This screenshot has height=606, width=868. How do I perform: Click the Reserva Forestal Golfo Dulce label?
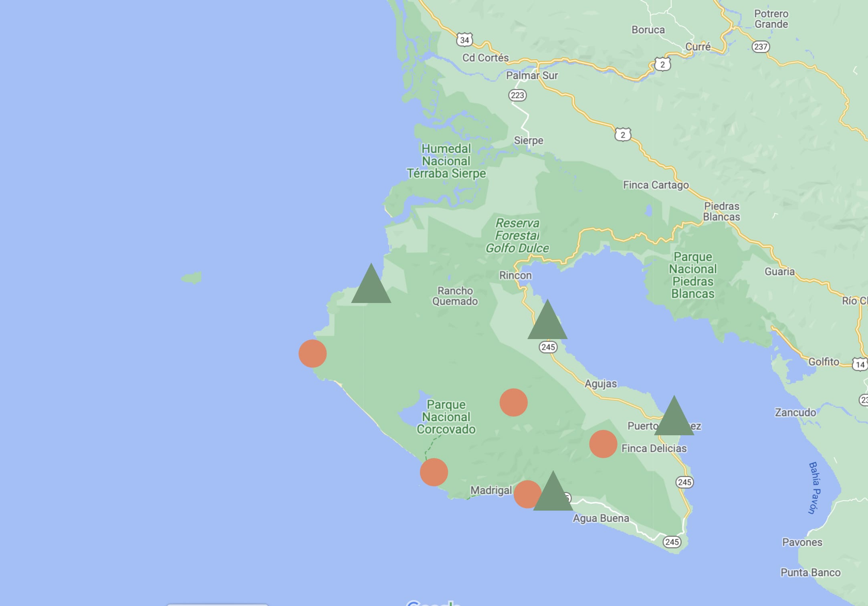click(x=517, y=236)
